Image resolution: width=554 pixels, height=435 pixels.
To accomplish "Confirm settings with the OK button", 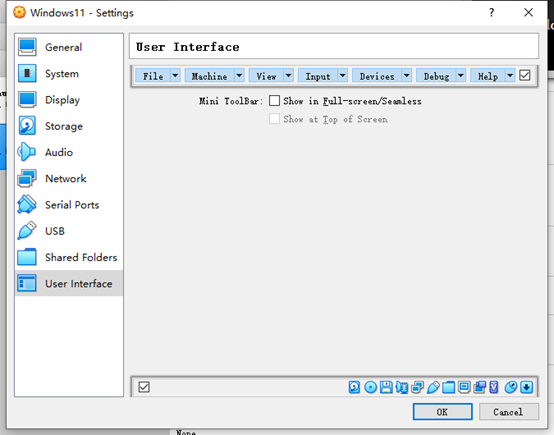I will click(x=442, y=412).
